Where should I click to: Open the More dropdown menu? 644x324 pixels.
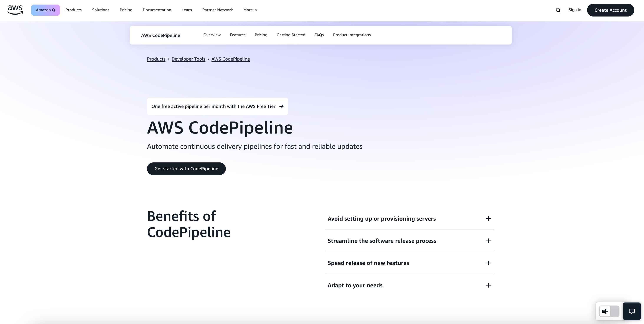click(250, 10)
